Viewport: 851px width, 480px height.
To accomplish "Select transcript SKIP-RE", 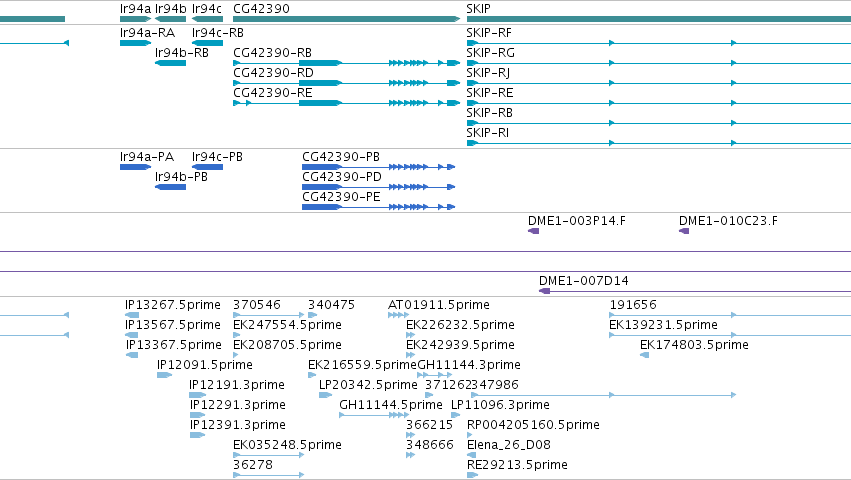I will pos(658,103).
